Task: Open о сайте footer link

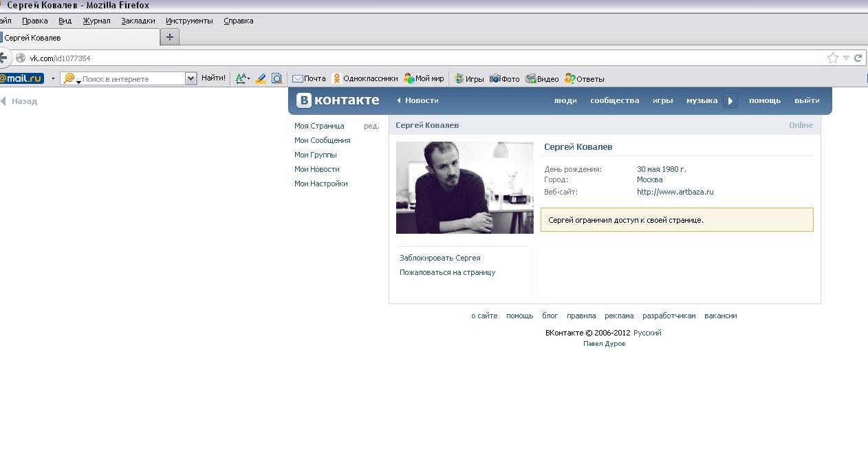Action: tap(484, 316)
